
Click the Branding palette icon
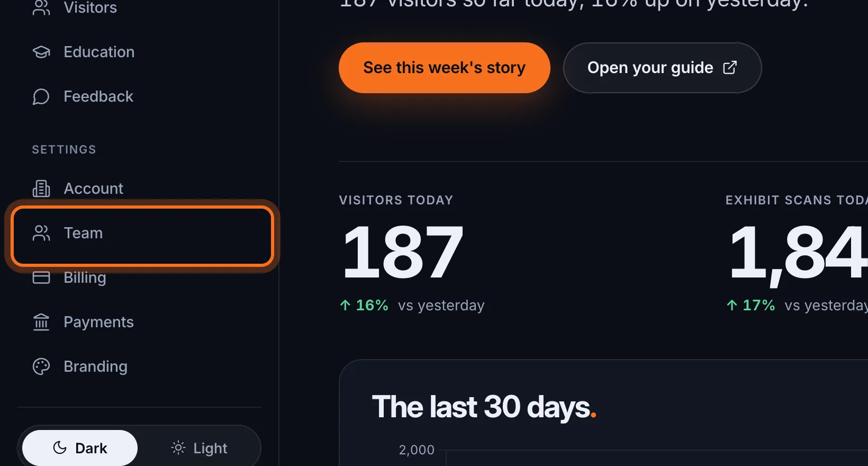(41, 366)
